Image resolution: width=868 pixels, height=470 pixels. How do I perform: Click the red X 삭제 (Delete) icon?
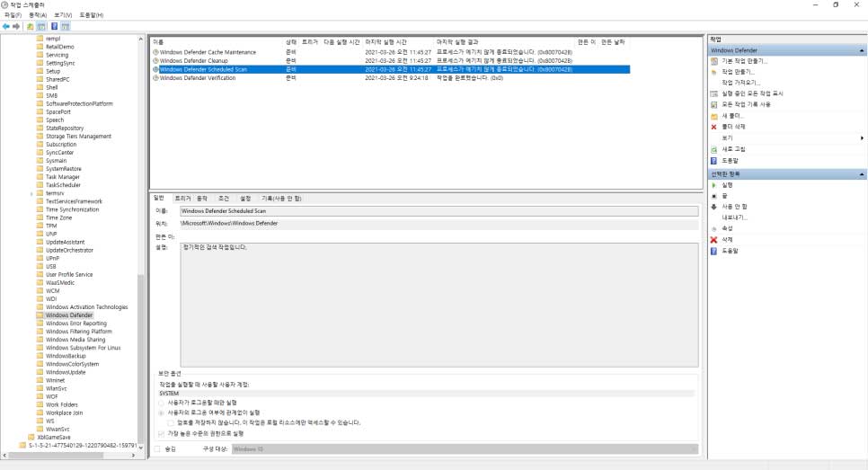[714, 240]
